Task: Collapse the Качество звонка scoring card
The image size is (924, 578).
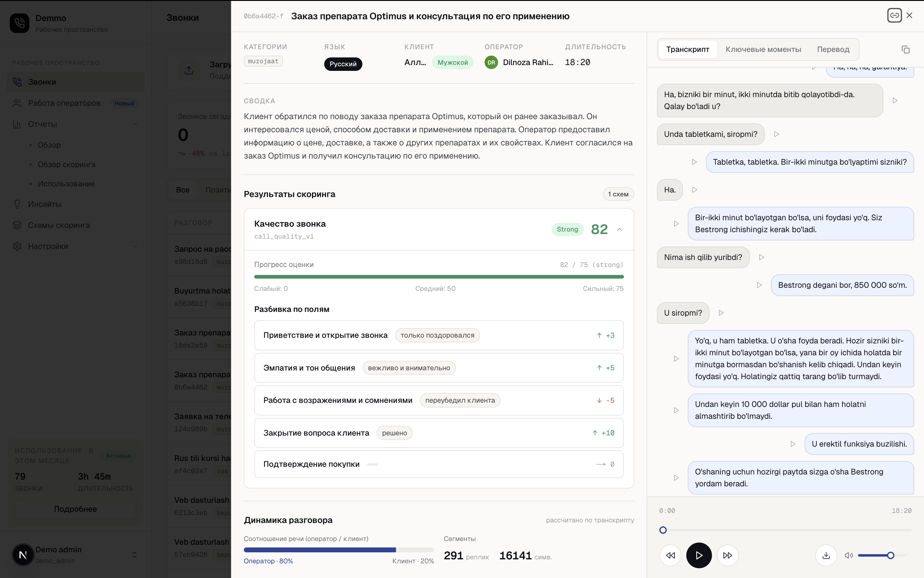Action: point(620,229)
